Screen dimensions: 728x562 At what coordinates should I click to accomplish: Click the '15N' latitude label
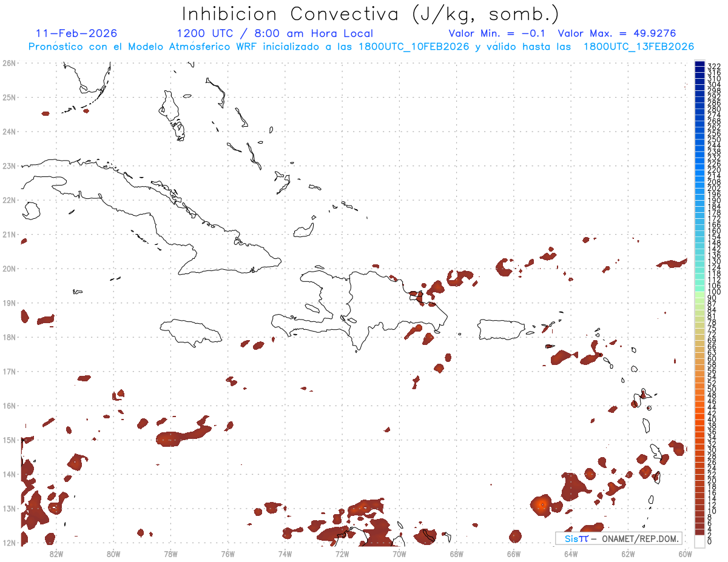[x=9, y=440]
